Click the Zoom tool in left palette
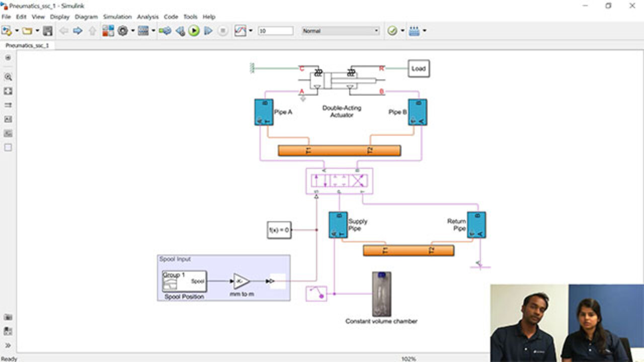 pyautogui.click(x=8, y=77)
